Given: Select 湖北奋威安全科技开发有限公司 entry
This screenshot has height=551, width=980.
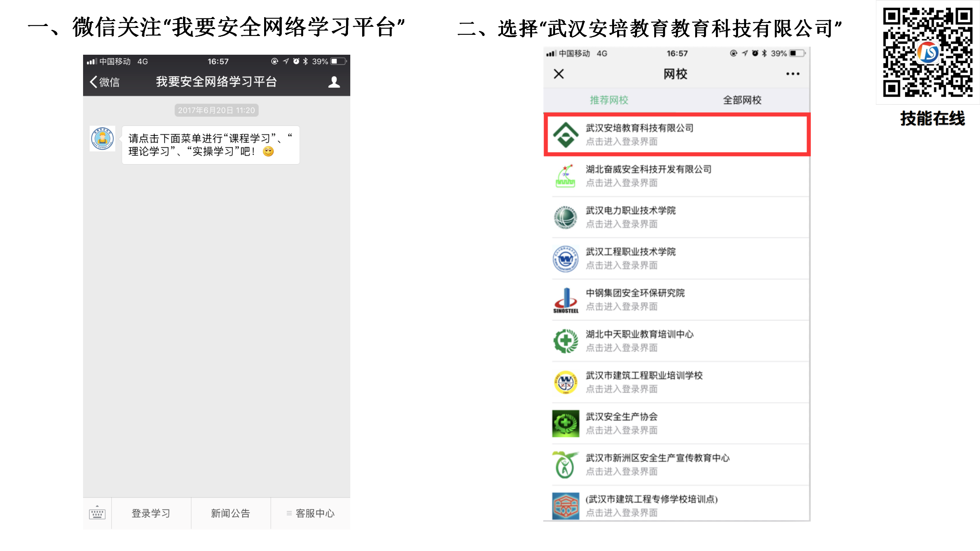Looking at the screenshot, I should pyautogui.click(x=677, y=176).
